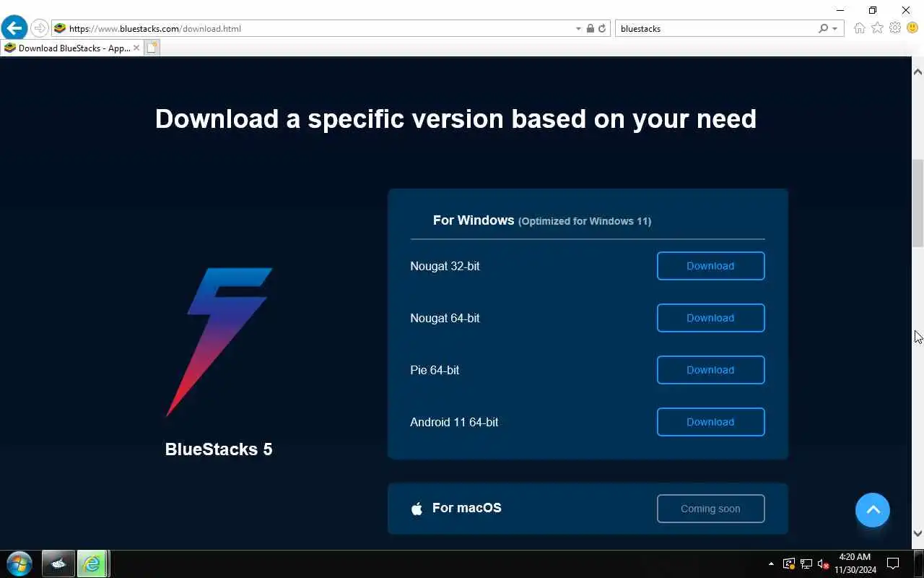This screenshot has height=578, width=924.
Task: Close the Download BlueStacks tab
Action: click(x=136, y=48)
